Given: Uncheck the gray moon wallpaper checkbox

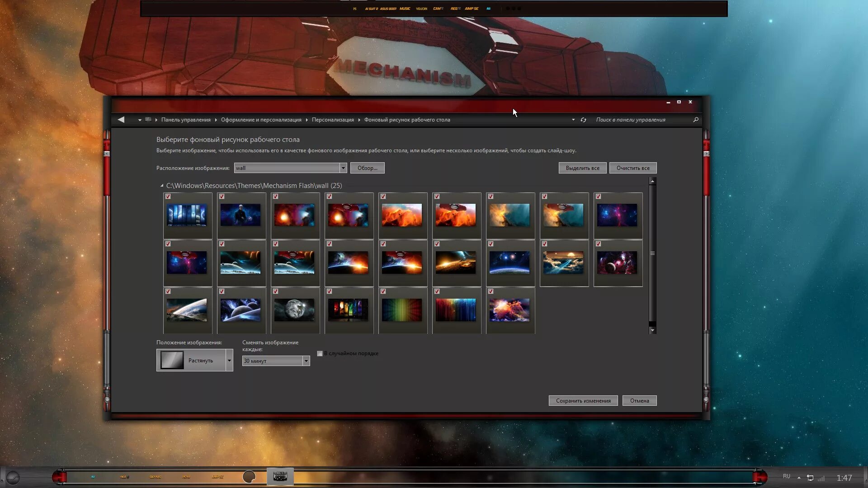Looking at the screenshot, I should (276, 291).
